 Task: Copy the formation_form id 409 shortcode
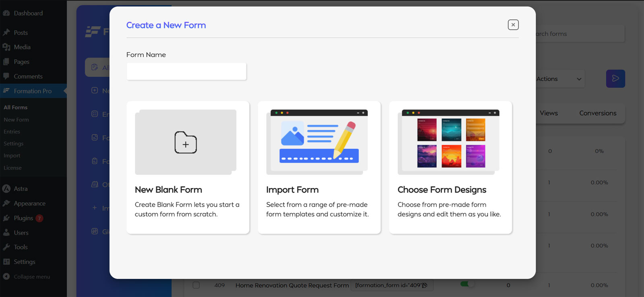coord(424,285)
